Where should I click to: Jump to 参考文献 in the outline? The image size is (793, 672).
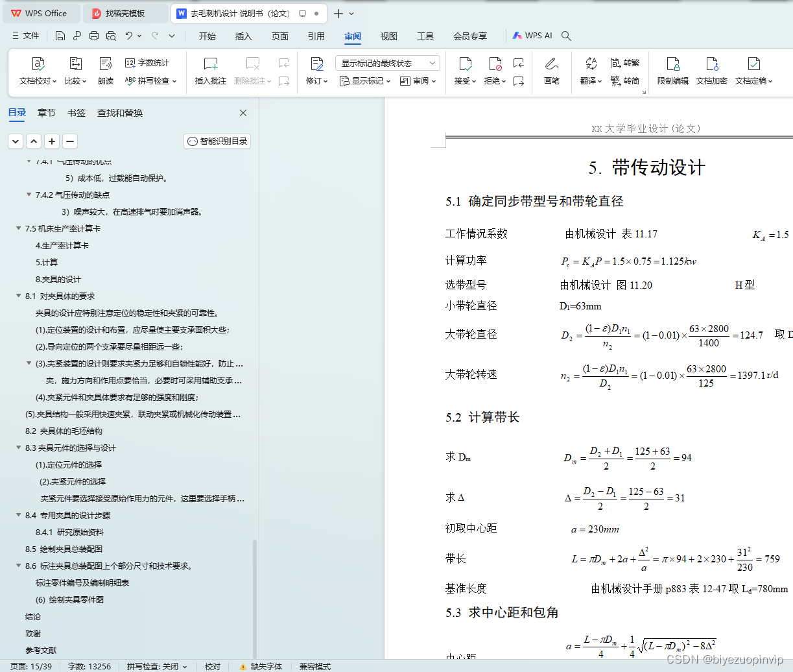click(41, 651)
